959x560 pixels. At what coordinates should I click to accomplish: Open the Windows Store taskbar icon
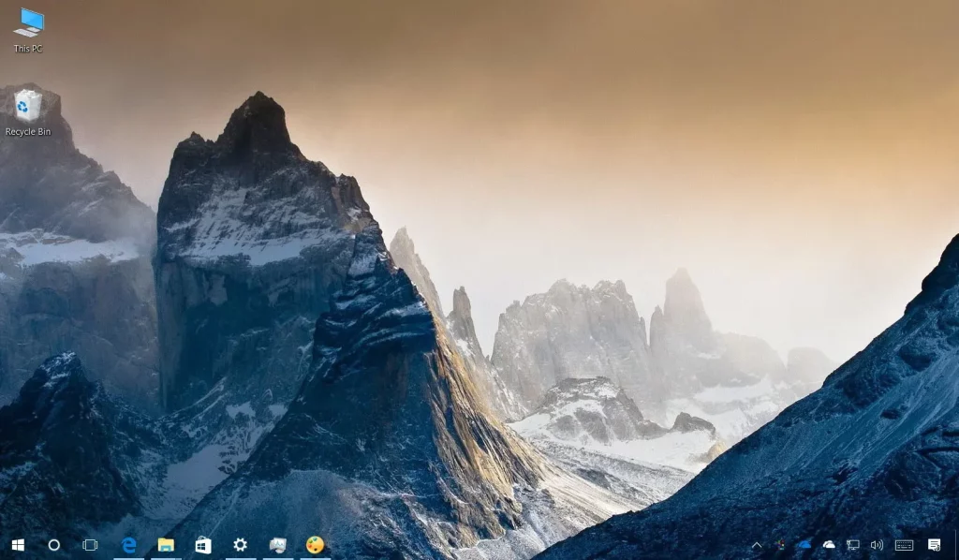(x=203, y=545)
